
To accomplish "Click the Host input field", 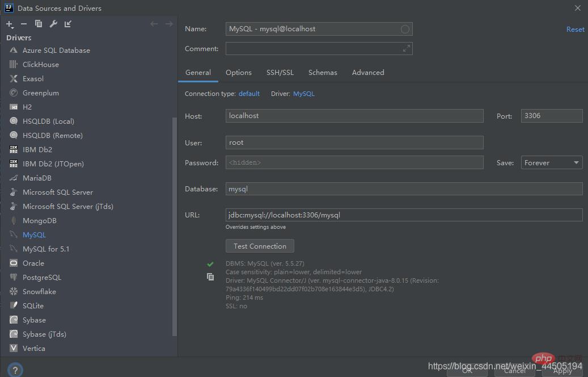I will [354, 116].
